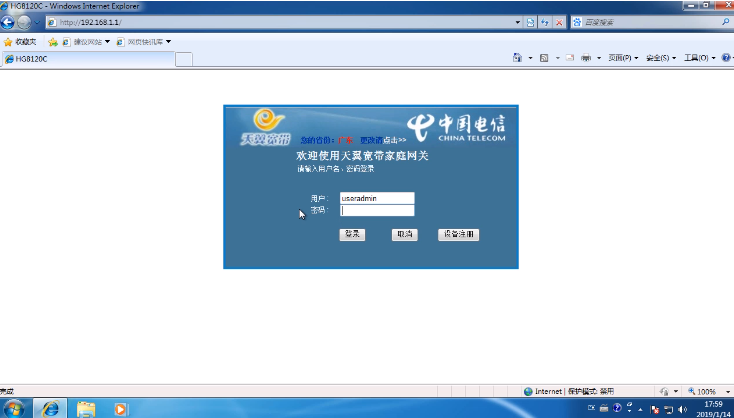Viewport: 734px width, 418px height.
Task: Click the read mail envelope icon
Action: coord(570,58)
